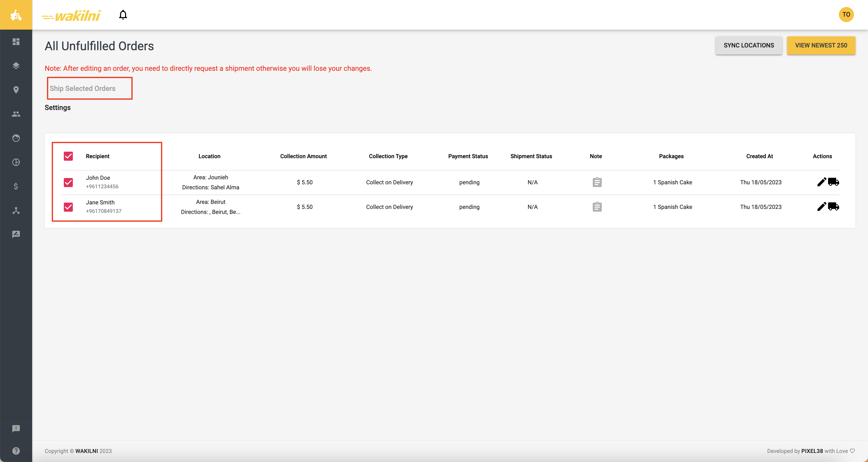Click the Created At column header
This screenshot has height=462, width=868.
coord(759,156)
